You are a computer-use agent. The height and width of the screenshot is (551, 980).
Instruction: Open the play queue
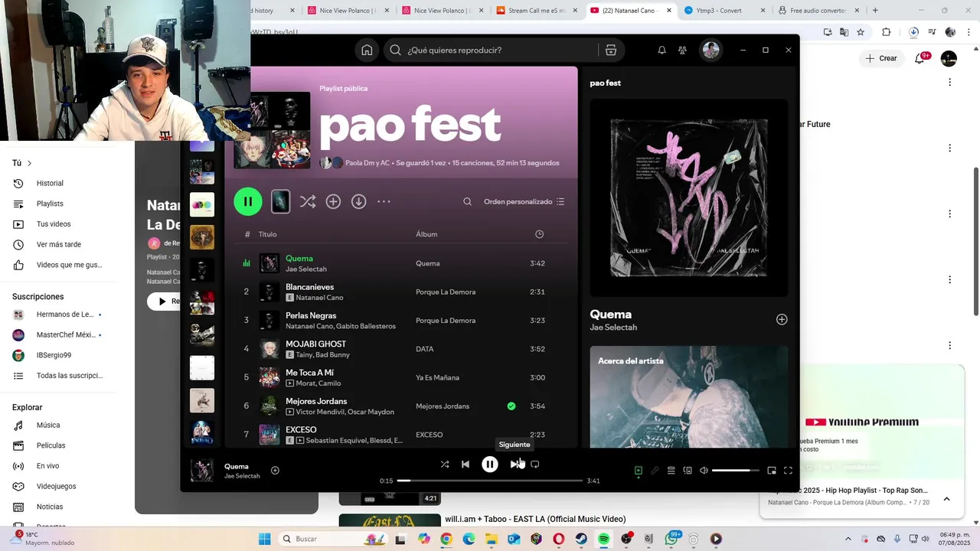[671, 471]
